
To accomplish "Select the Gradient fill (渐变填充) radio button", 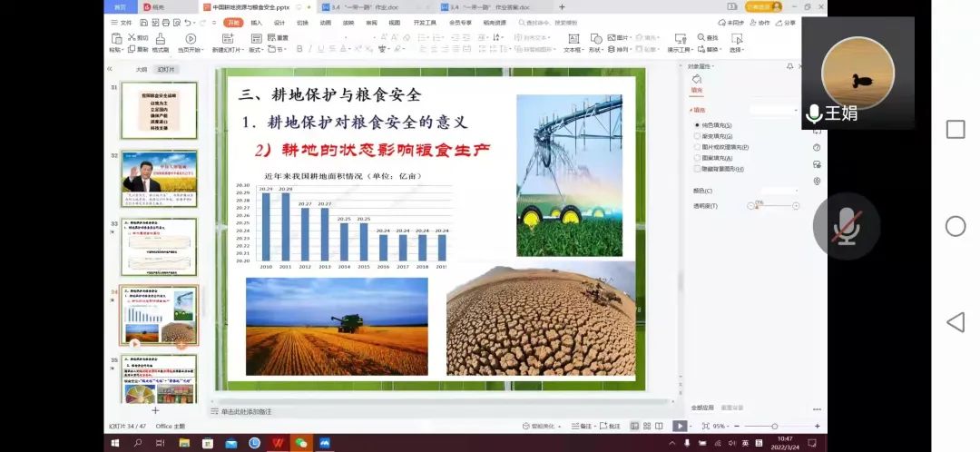I will click(x=697, y=136).
